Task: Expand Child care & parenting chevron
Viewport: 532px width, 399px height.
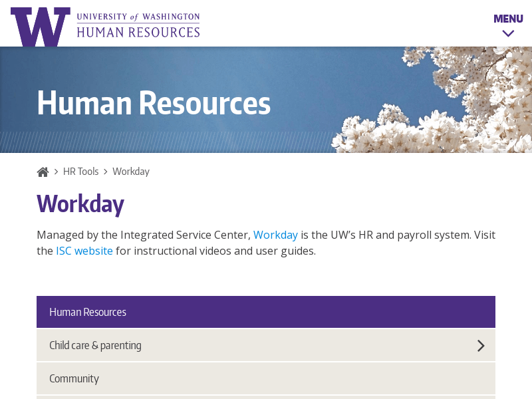Action: [x=481, y=346]
